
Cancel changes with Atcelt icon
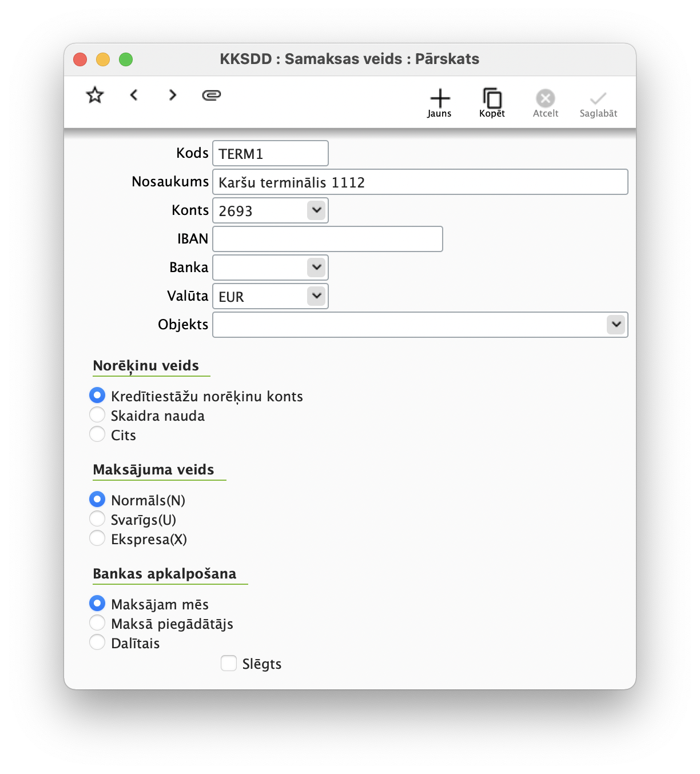click(x=544, y=97)
